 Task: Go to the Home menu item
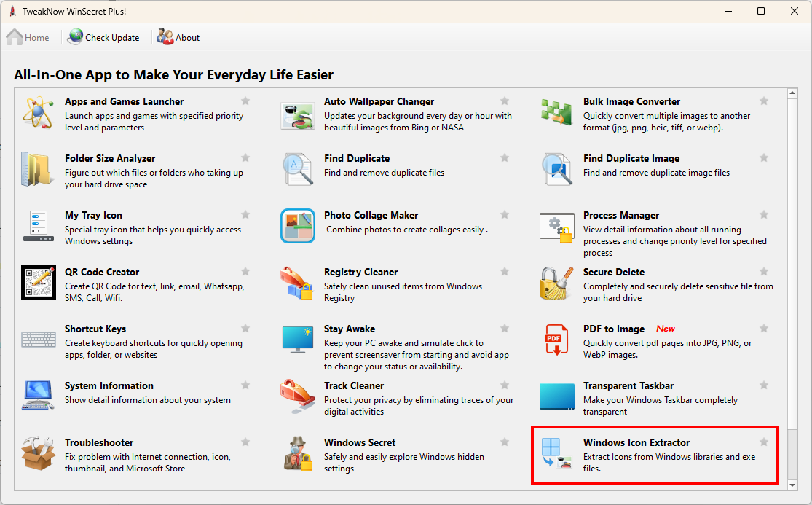point(28,36)
